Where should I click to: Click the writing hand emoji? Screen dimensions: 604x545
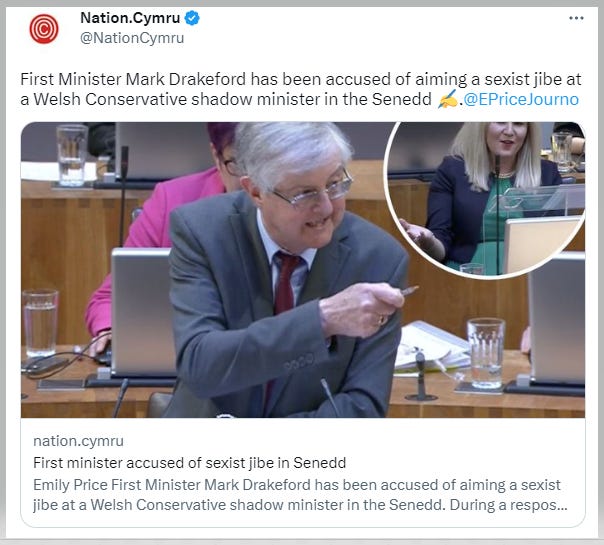448,99
